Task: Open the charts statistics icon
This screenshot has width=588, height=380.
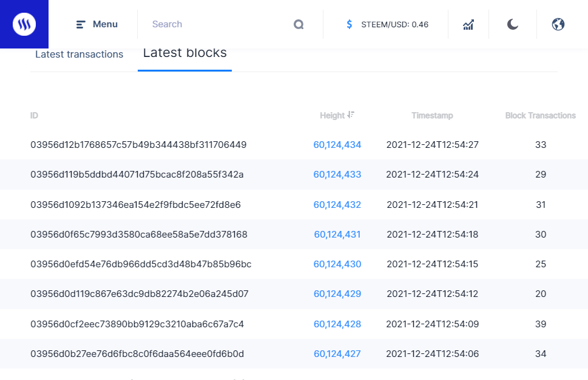Action: click(468, 25)
